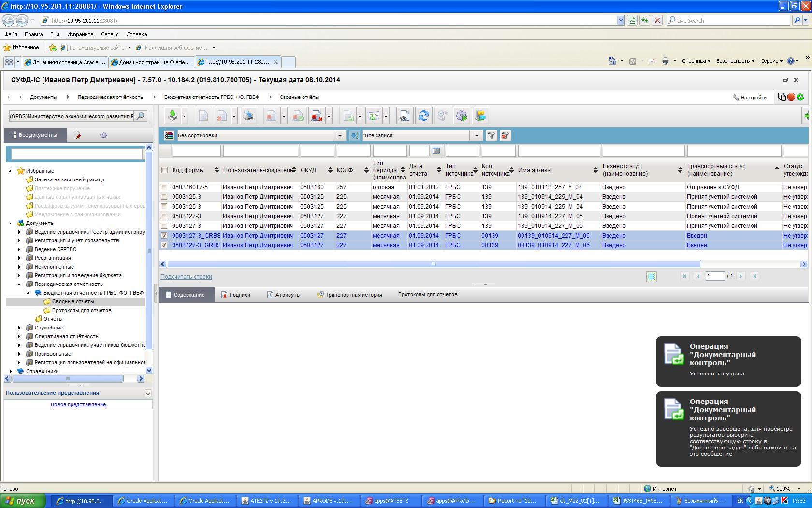Viewport: 812px width, 508px height.
Task: Toggle the select-all checkbox in table header
Action: click(164, 170)
